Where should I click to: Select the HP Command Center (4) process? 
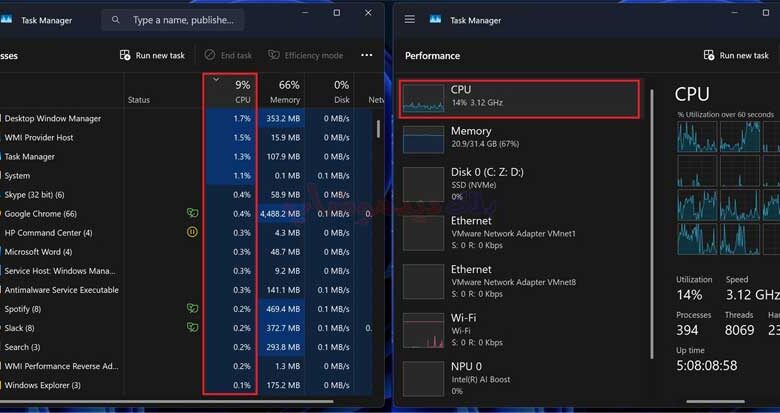tap(186, 233)
